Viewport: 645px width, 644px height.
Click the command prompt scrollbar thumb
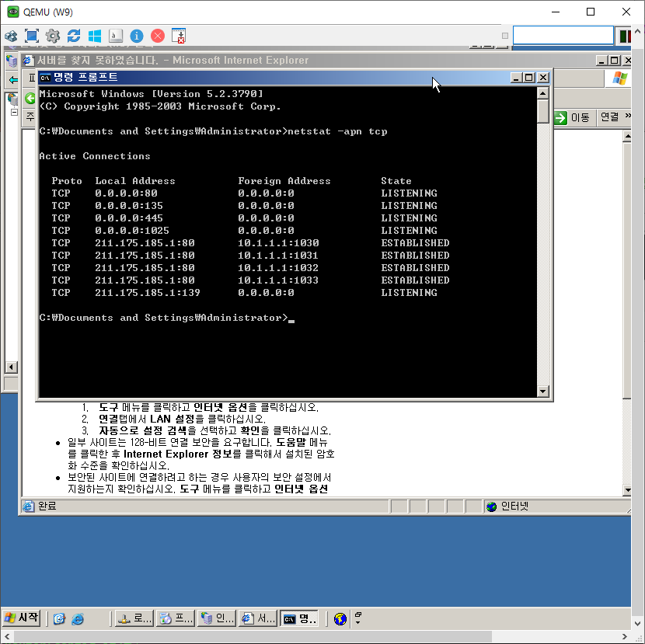pos(543,111)
